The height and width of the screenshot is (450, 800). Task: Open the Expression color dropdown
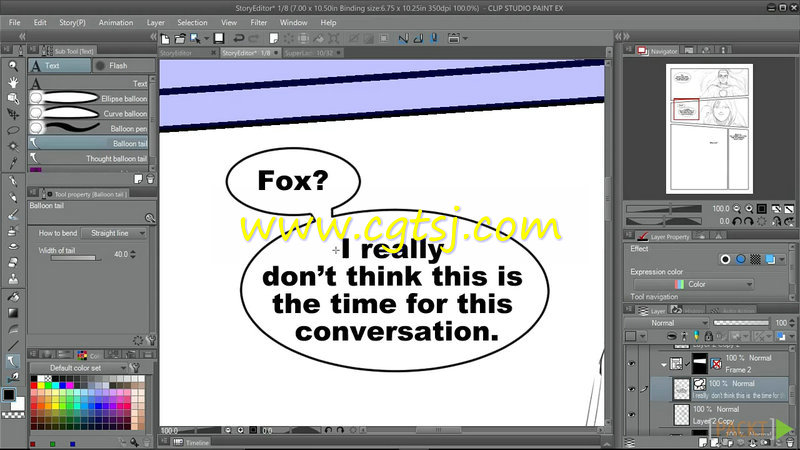coord(693,284)
